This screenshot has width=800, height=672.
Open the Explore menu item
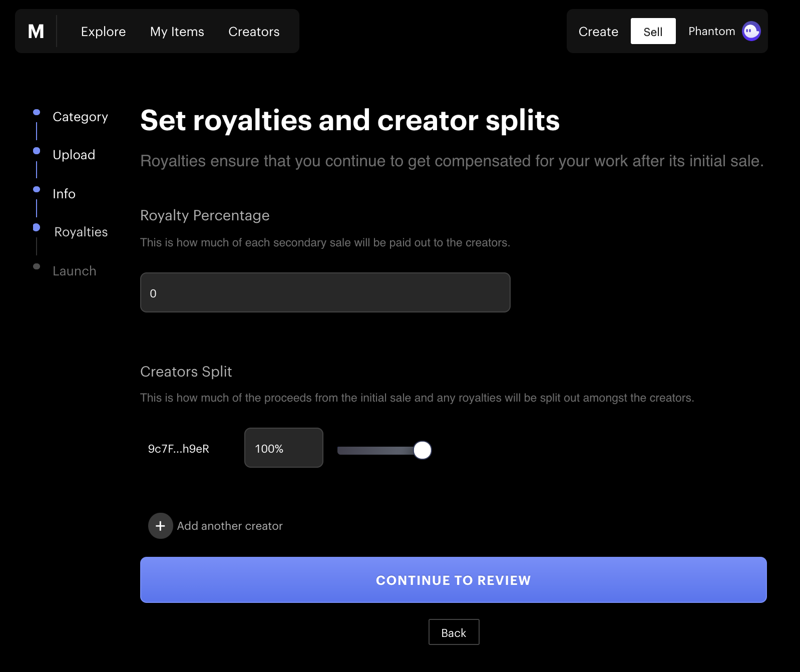pyautogui.click(x=103, y=32)
